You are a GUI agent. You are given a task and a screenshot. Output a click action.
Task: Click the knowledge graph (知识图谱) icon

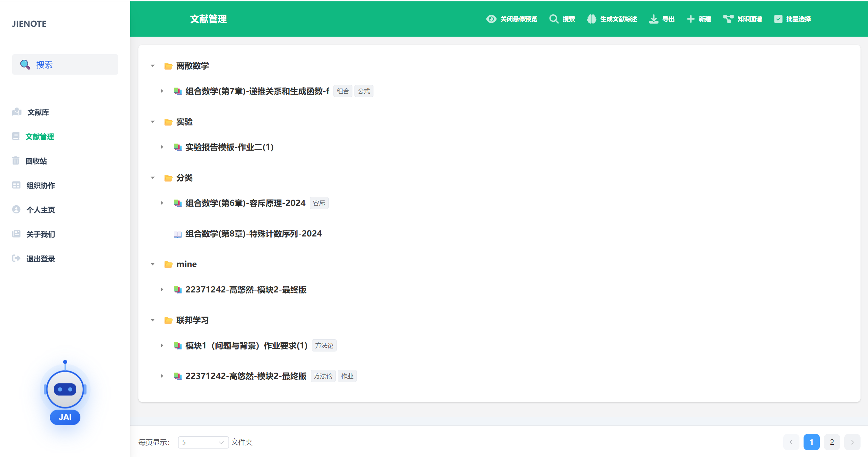tap(728, 19)
